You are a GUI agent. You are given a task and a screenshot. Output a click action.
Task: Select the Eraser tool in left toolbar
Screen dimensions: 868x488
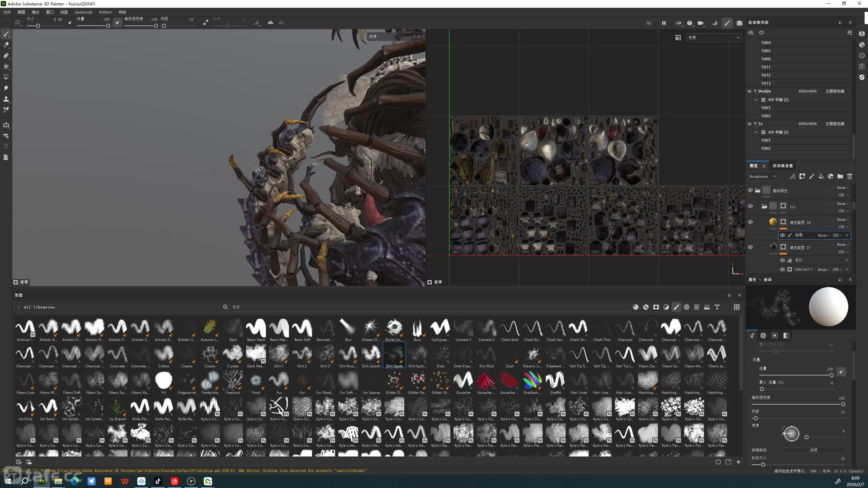click(6, 45)
